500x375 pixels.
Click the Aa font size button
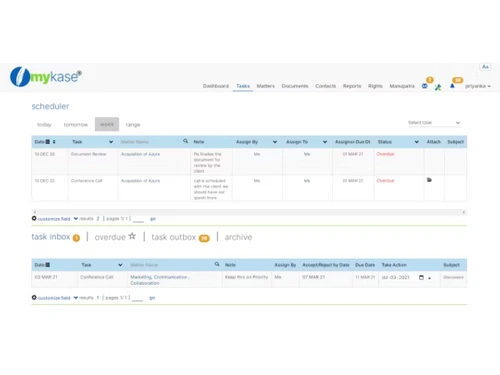click(x=485, y=67)
